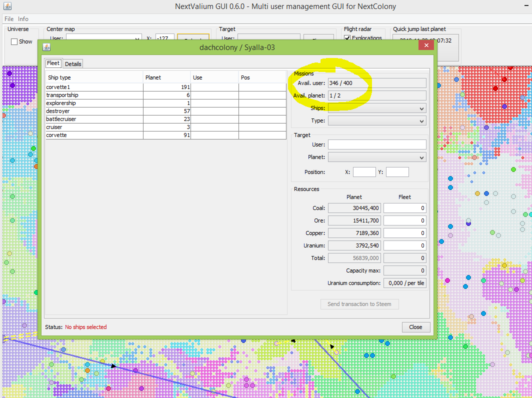Click the Position X input field

coord(364,172)
